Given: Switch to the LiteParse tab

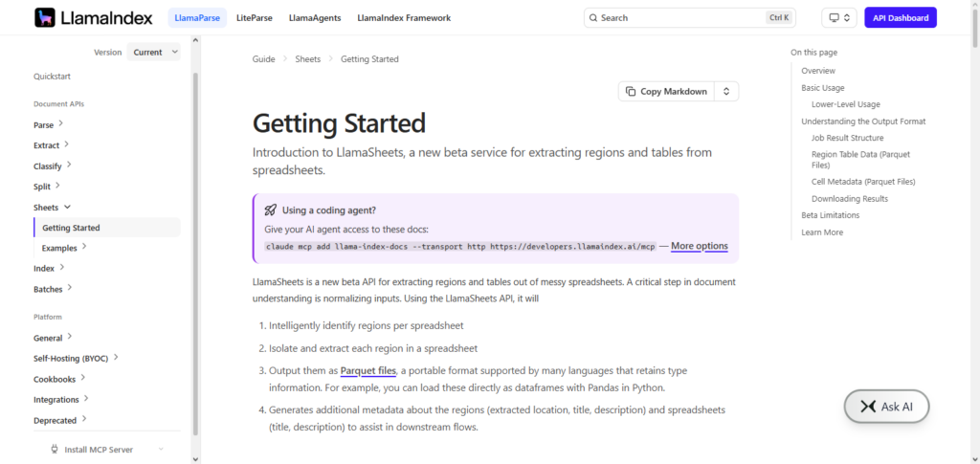Looking at the screenshot, I should point(255,18).
